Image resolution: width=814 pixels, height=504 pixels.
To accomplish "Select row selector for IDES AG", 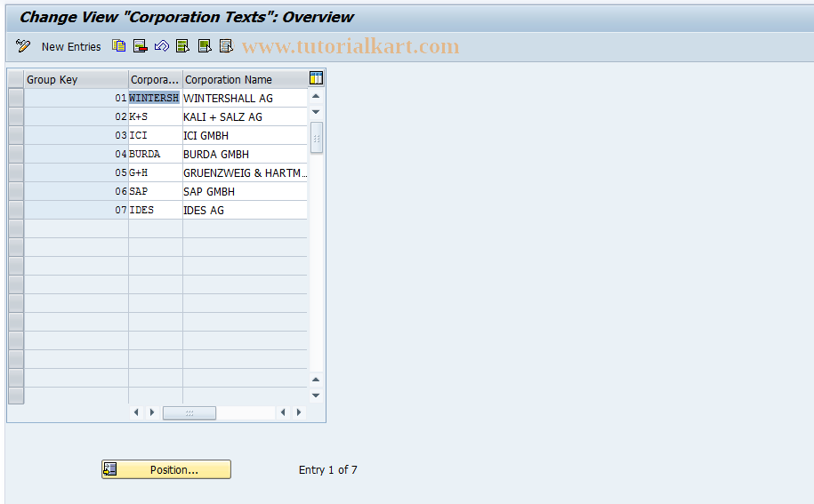I will [x=16, y=210].
